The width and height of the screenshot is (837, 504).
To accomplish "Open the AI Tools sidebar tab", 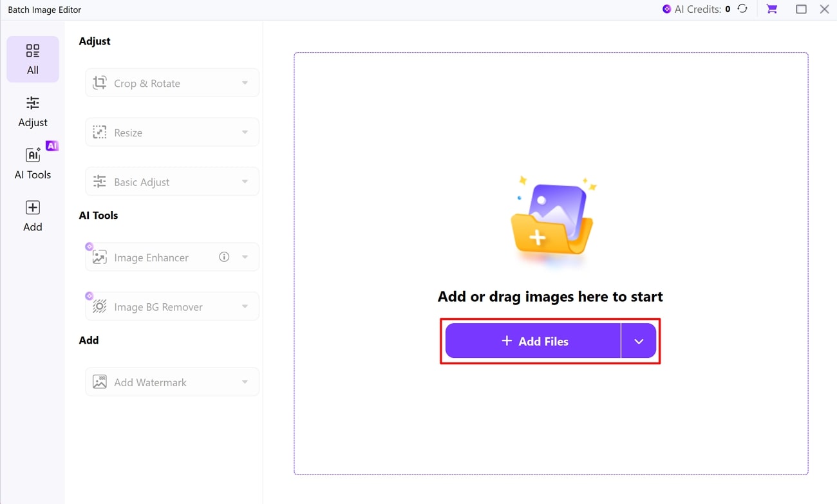I will [x=33, y=163].
